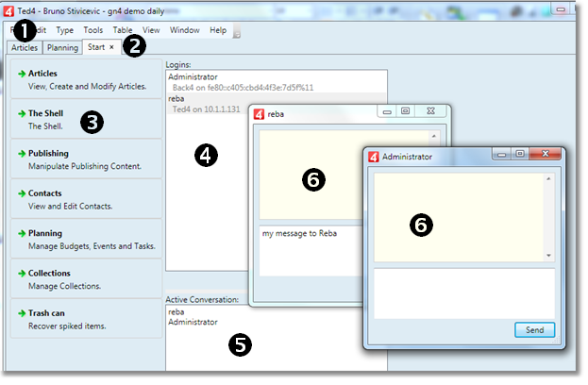Click the 'Ted4 on 10.1.1.131' login detail
588x385 pixels.
click(x=207, y=109)
